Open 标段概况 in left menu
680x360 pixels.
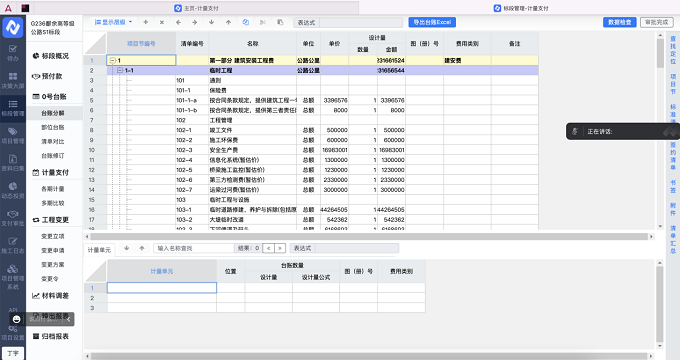pyautogui.click(x=51, y=56)
